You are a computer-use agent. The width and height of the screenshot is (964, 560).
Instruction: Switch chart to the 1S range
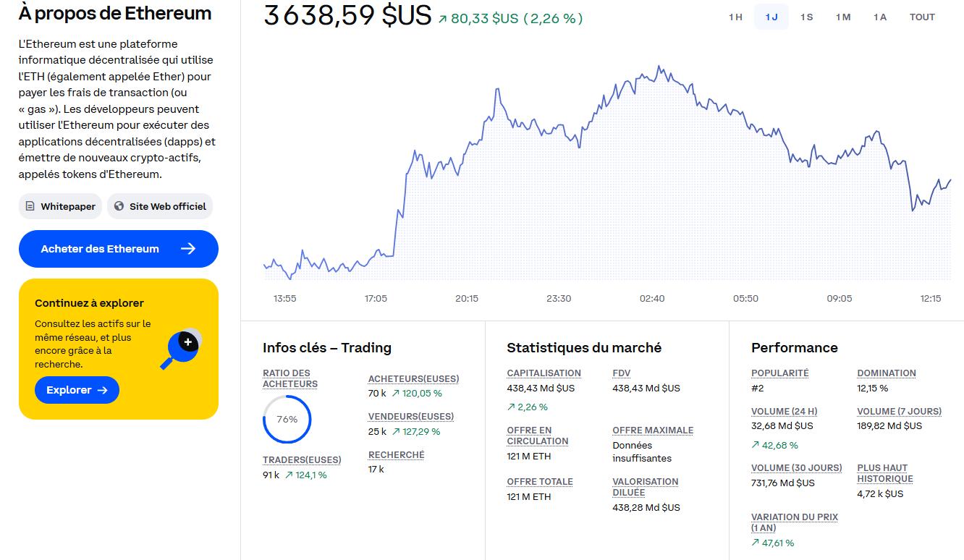tap(806, 17)
